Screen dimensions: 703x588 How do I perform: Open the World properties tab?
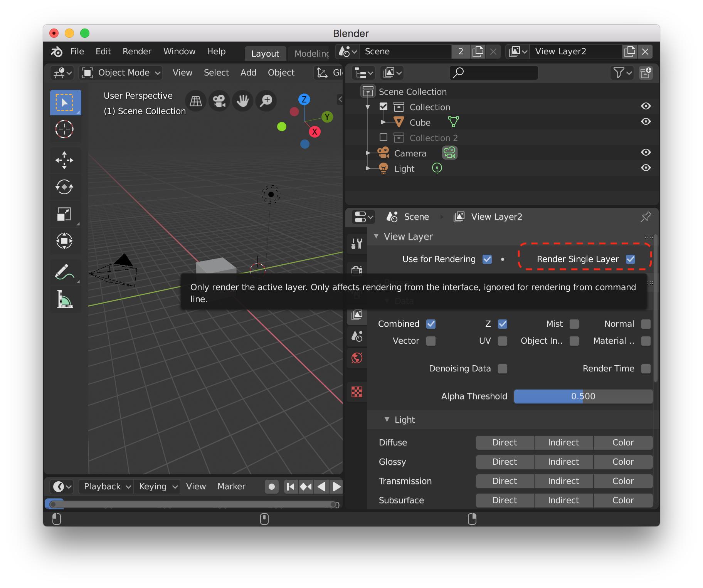(357, 358)
